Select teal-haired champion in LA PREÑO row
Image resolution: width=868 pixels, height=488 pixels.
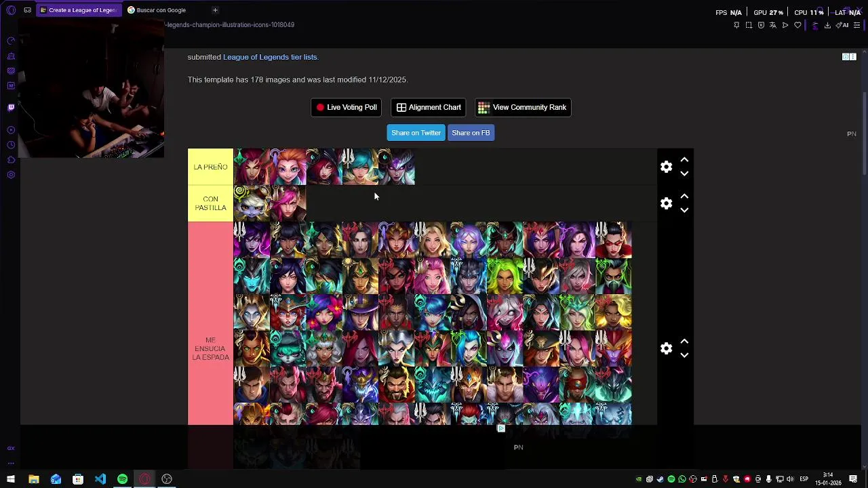click(x=360, y=167)
